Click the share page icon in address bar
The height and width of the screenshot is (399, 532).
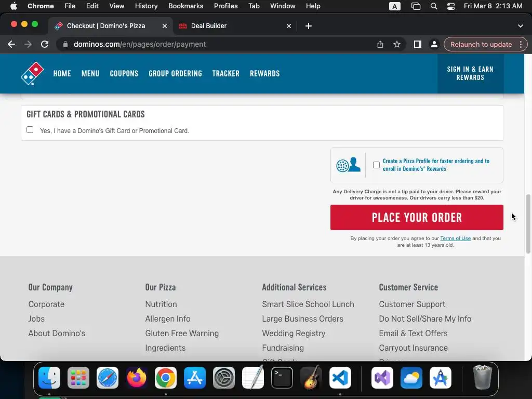coord(380,45)
